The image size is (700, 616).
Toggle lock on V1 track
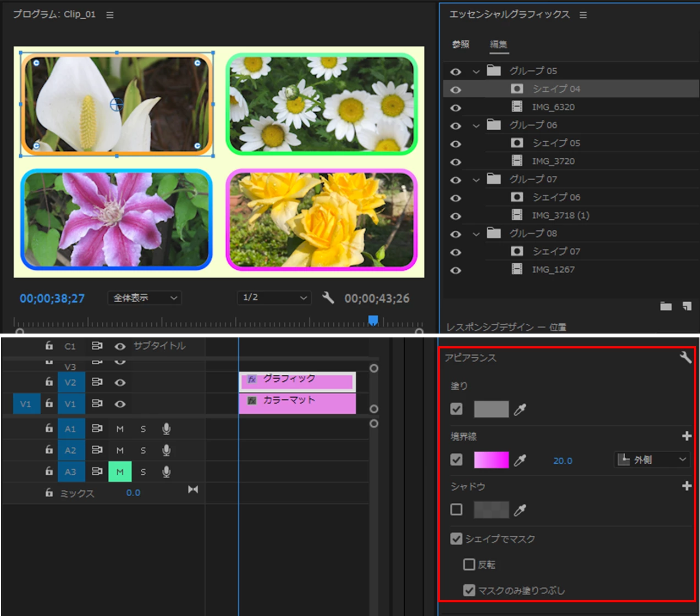point(49,403)
